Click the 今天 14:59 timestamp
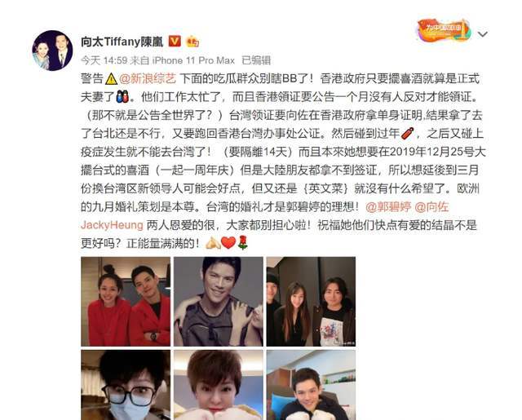This screenshot has width=522, height=420. pos(104,60)
